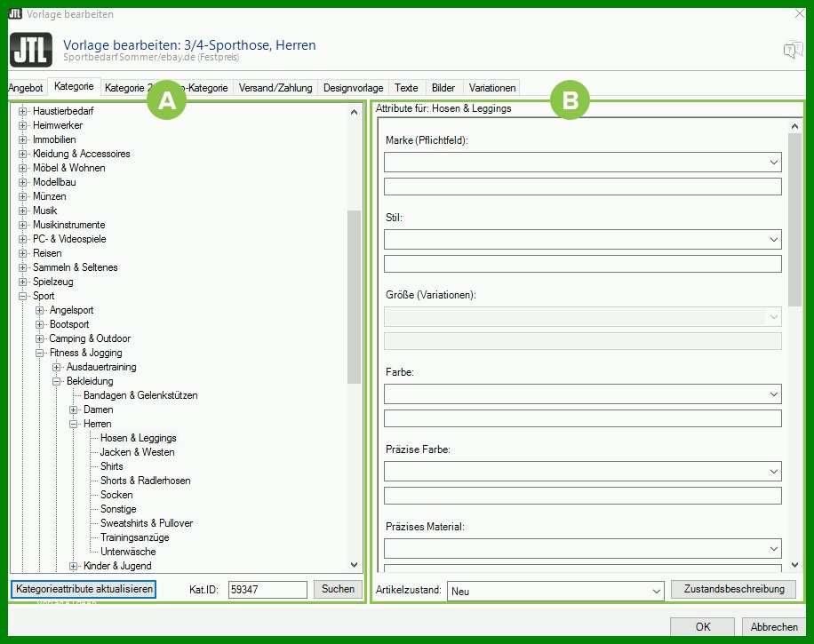Screen dimensions: 814x644
Task: Open the Designvorlage tab
Action: click(353, 88)
